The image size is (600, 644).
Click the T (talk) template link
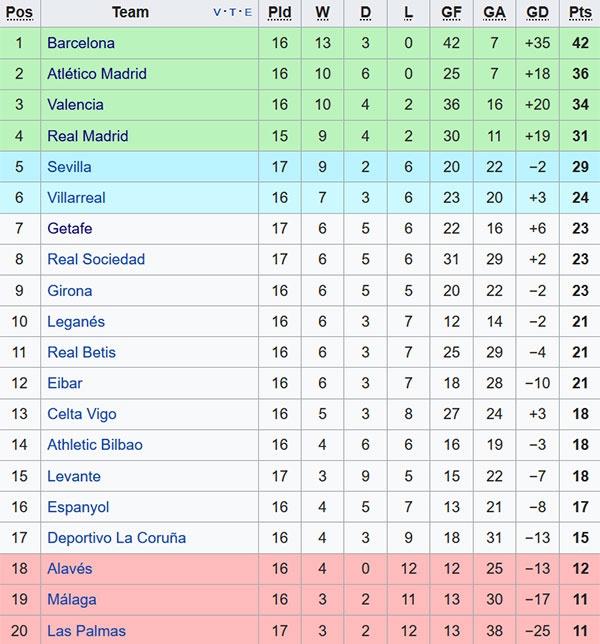pos(233,13)
